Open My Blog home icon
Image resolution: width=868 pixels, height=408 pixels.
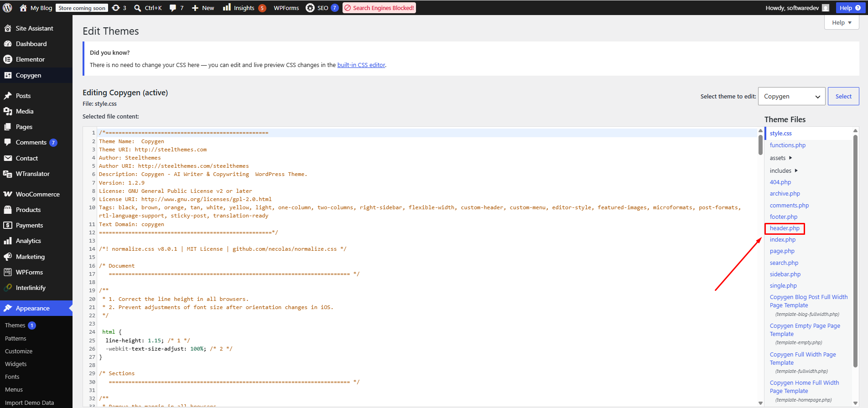[x=23, y=8]
